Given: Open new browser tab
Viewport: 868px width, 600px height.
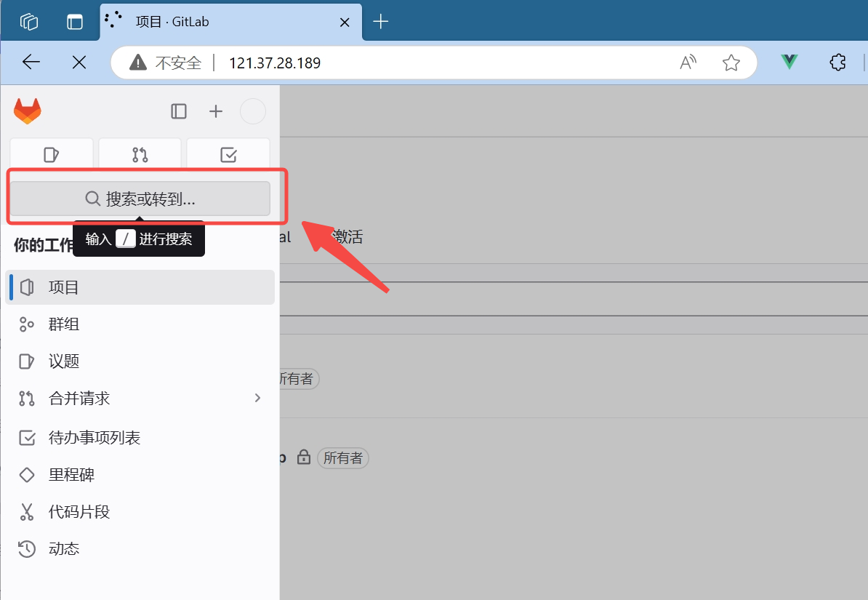Looking at the screenshot, I should [x=381, y=22].
